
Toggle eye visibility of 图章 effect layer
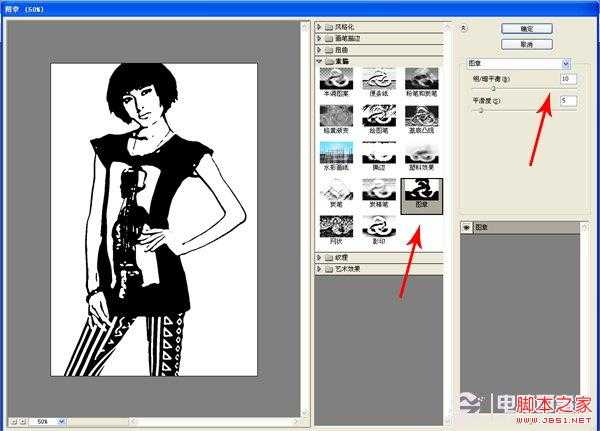pos(465,228)
